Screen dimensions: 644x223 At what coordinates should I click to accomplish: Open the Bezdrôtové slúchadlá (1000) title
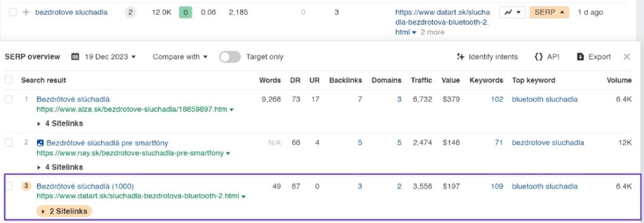pos(85,186)
